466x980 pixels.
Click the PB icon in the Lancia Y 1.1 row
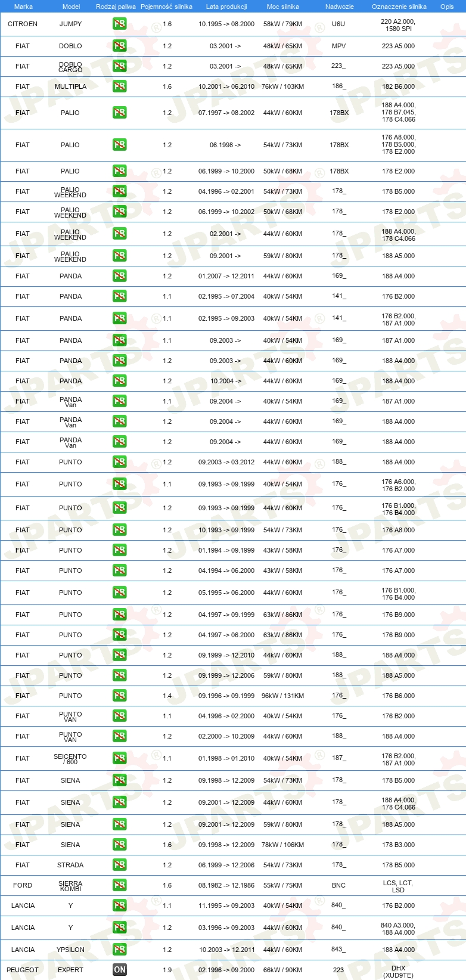click(120, 905)
